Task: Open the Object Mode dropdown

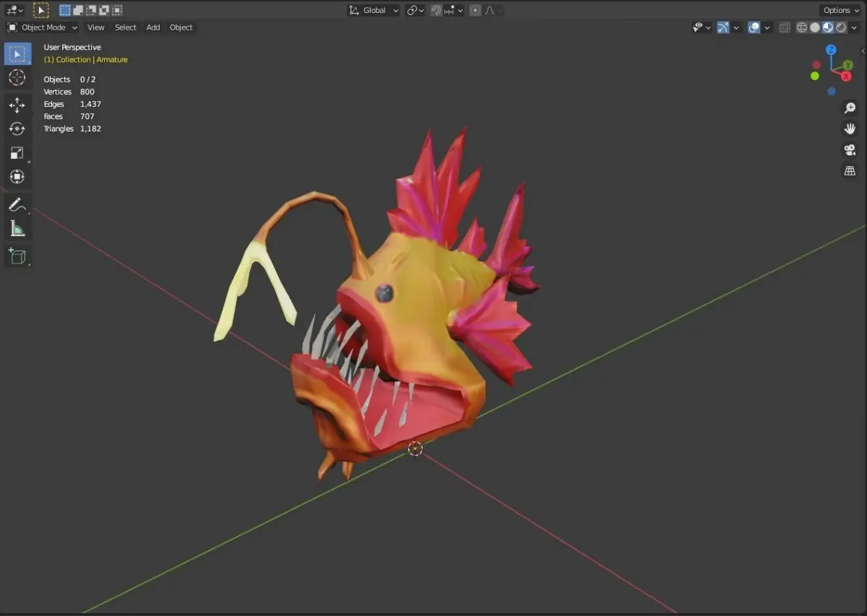Action: tap(43, 27)
